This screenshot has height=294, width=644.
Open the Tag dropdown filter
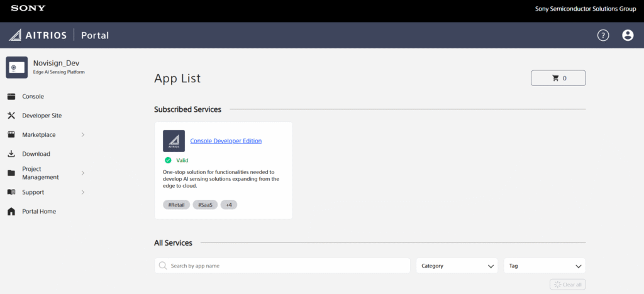[544, 266]
